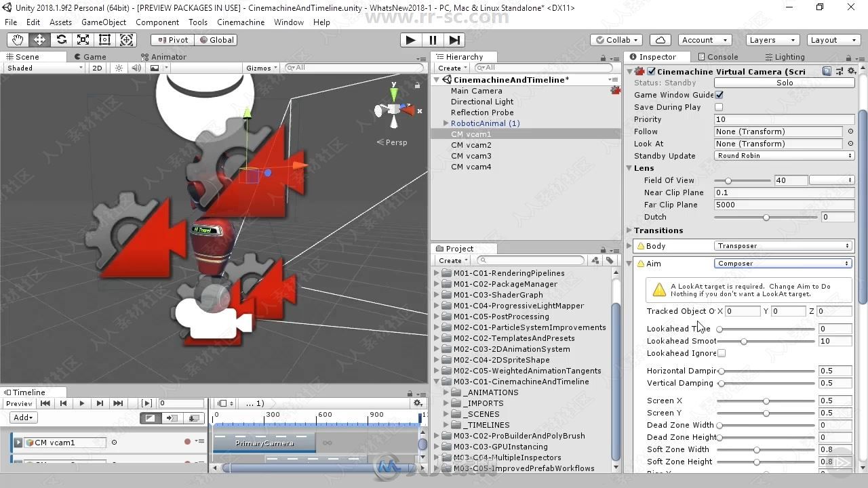Toggle Pivot handle position mode
This screenshot has height=488, width=868.
tap(173, 40)
